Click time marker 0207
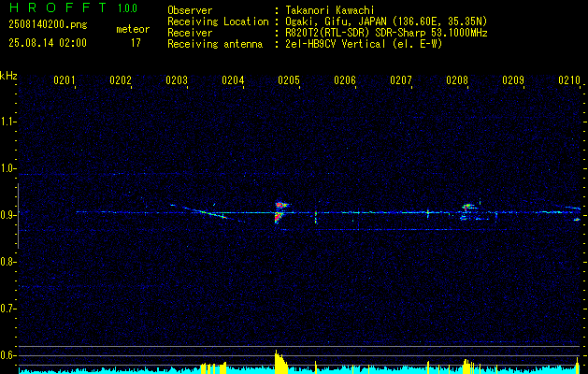This screenshot has height=374, width=588. click(x=401, y=80)
